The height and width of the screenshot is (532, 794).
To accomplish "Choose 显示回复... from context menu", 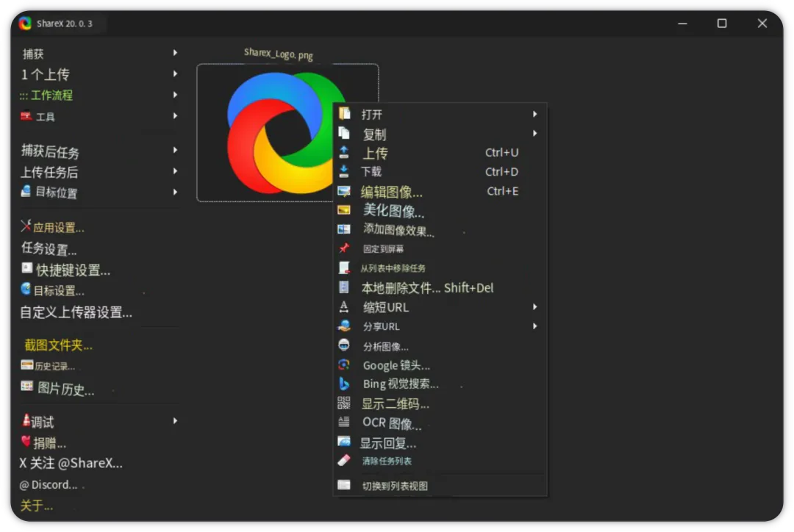I will 440,443.
